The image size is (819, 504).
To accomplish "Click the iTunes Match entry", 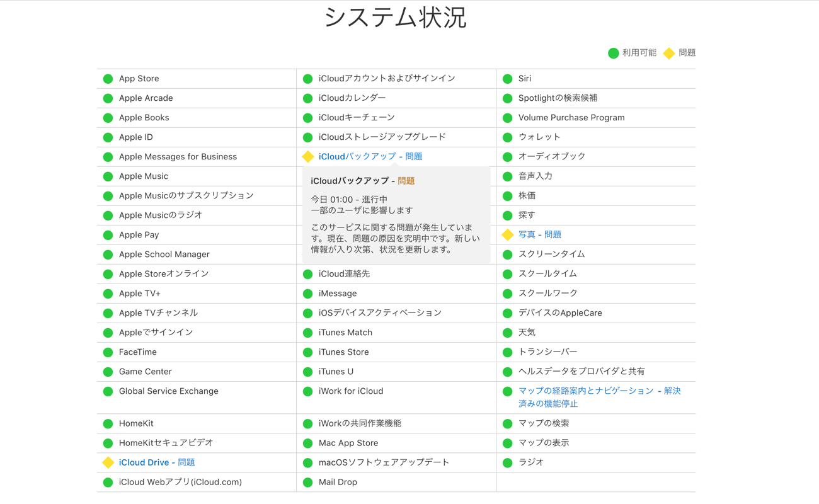I will [345, 333].
